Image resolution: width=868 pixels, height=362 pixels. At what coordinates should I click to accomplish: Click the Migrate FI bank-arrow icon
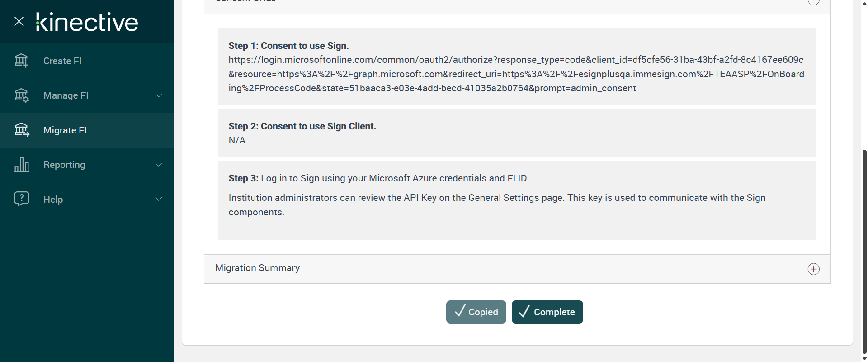click(x=21, y=130)
